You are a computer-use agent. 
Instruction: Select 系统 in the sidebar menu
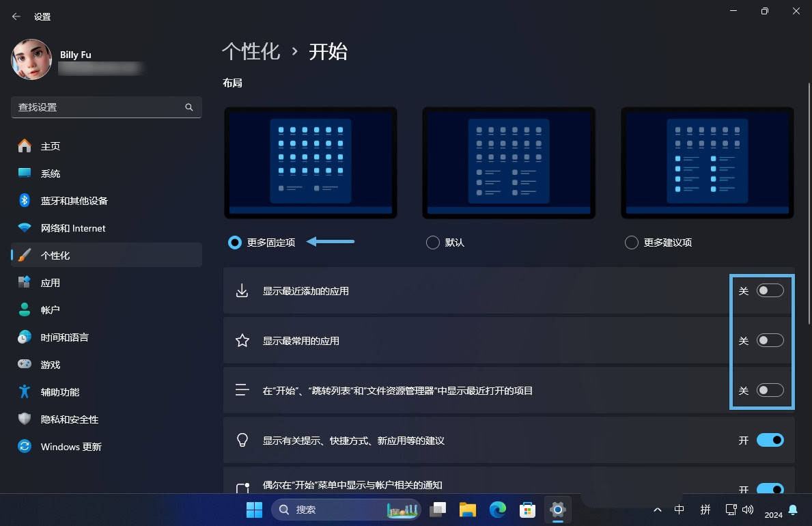[51, 174]
